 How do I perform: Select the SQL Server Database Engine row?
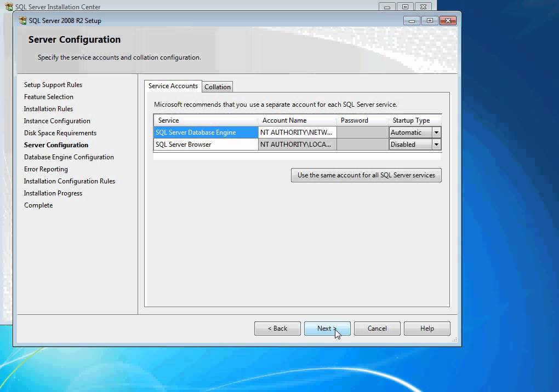point(206,132)
